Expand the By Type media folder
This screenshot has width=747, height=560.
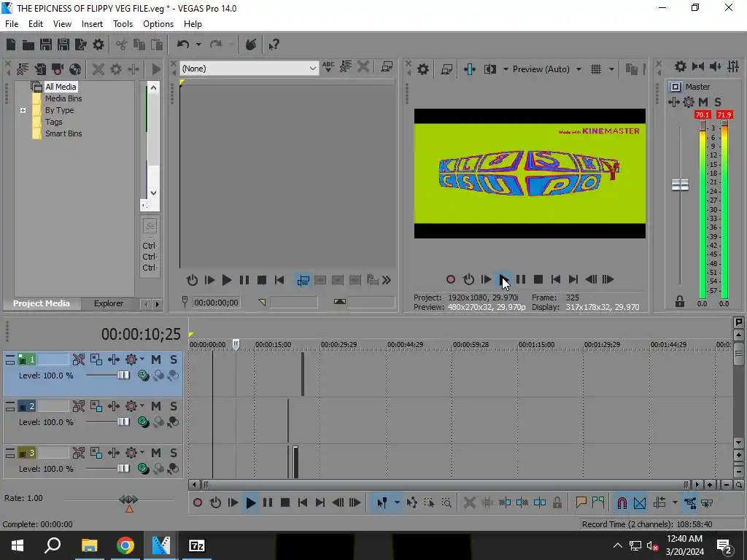pyautogui.click(x=23, y=111)
